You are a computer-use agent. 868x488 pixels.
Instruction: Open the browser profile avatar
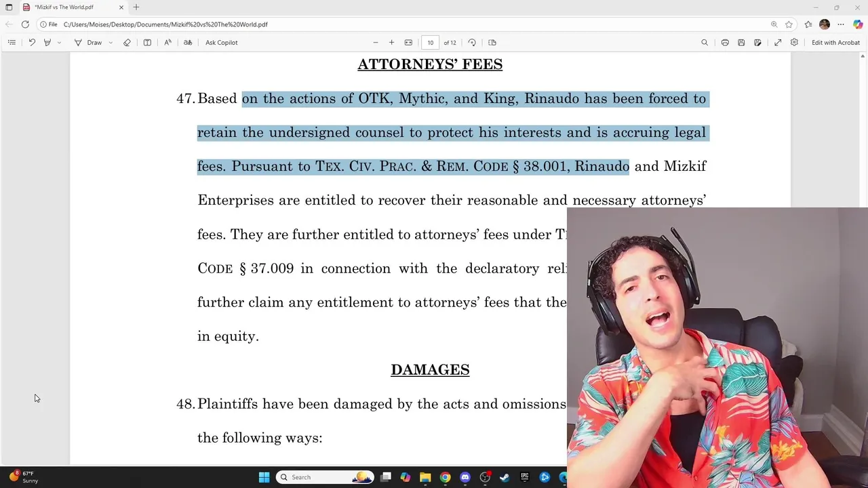[x=825, y=24]
